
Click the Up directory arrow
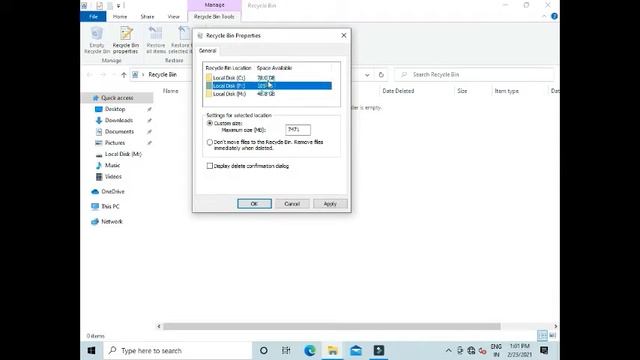(124, 75)
